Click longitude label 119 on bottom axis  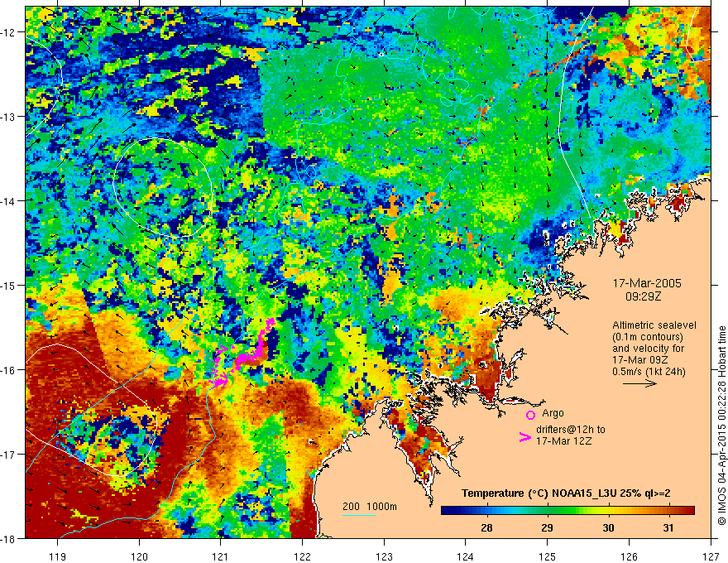(x=58, y=556)
